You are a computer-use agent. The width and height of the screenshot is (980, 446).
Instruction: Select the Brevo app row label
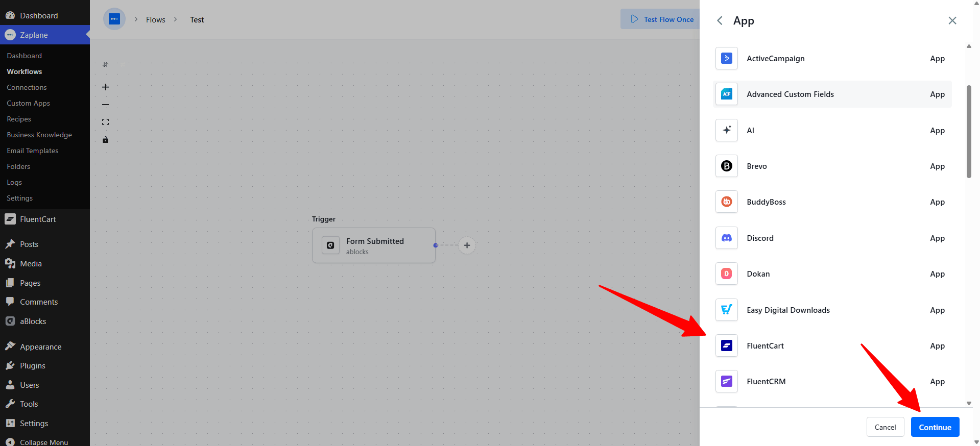(x=756, y=166)
